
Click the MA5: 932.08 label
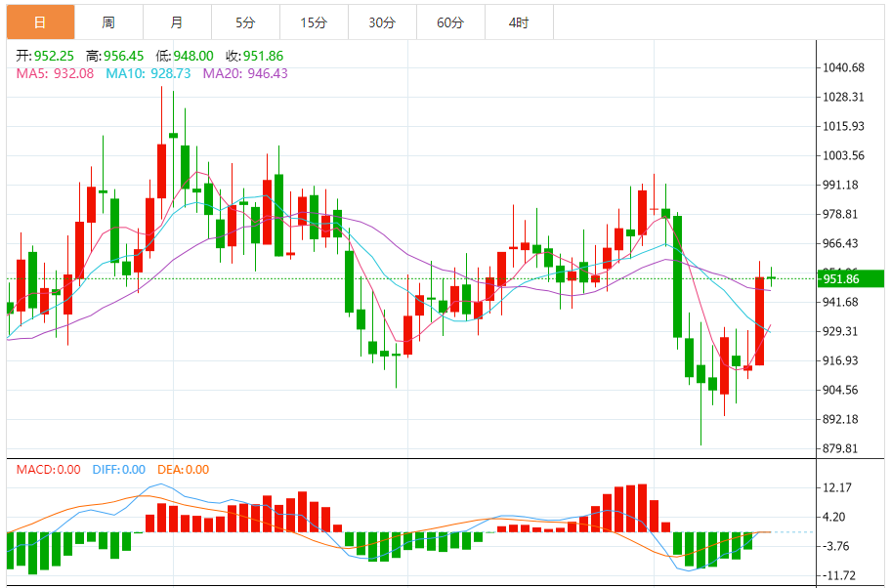[x=55, y=73]
